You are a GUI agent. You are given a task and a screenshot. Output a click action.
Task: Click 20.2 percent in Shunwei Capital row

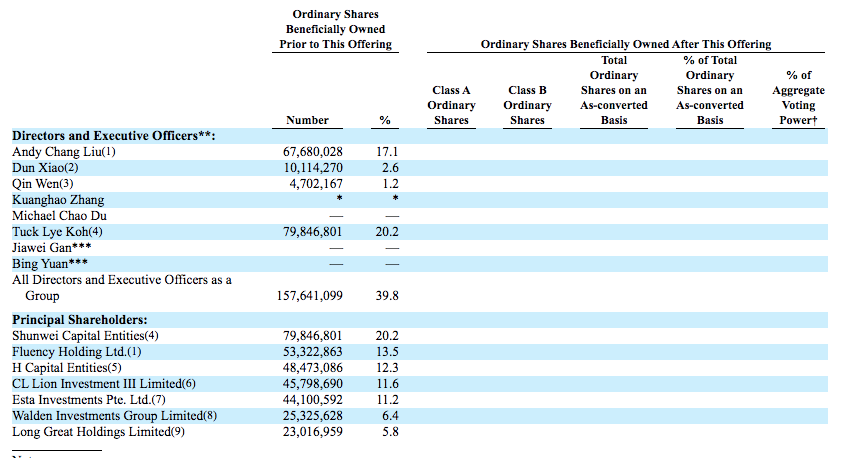pos(387,336)
